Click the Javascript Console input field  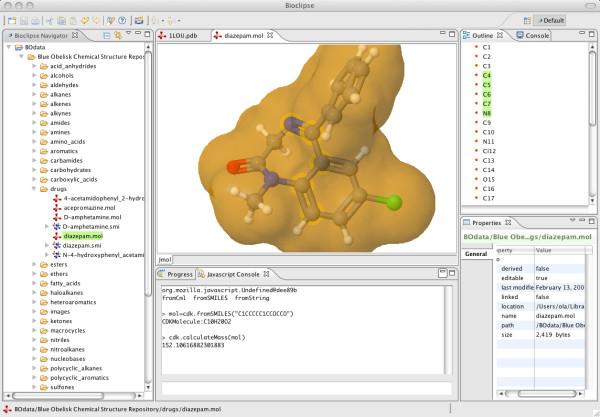tap(300, 387)
